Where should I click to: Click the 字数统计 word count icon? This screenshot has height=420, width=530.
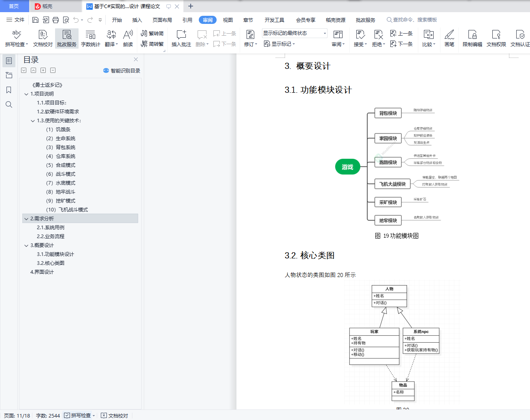coord(91,38)
